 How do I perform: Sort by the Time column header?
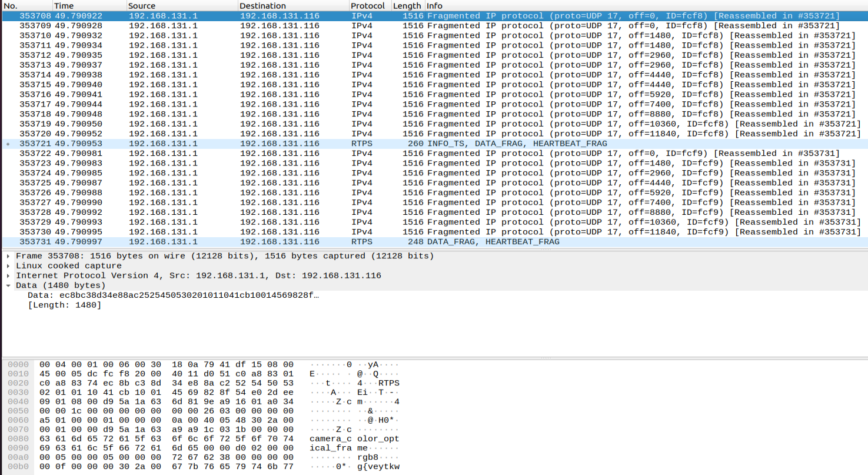(x=89, y=5)
